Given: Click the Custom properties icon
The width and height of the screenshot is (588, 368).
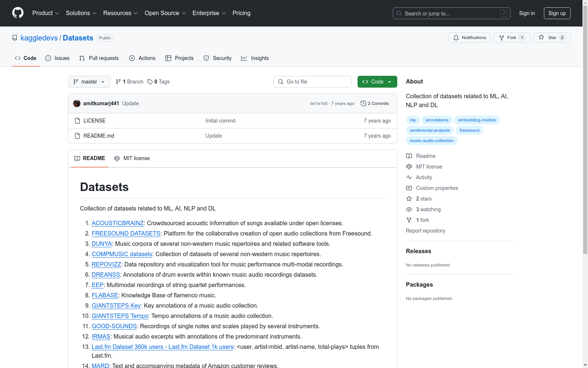Looking at the screenshot, I should point(409,188).
